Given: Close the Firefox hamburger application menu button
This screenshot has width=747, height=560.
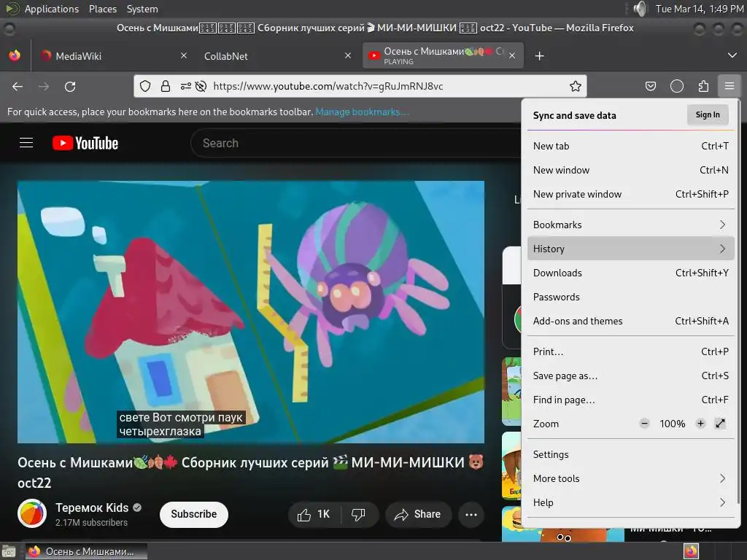Looking at the screenshot, I should [729, 86].
